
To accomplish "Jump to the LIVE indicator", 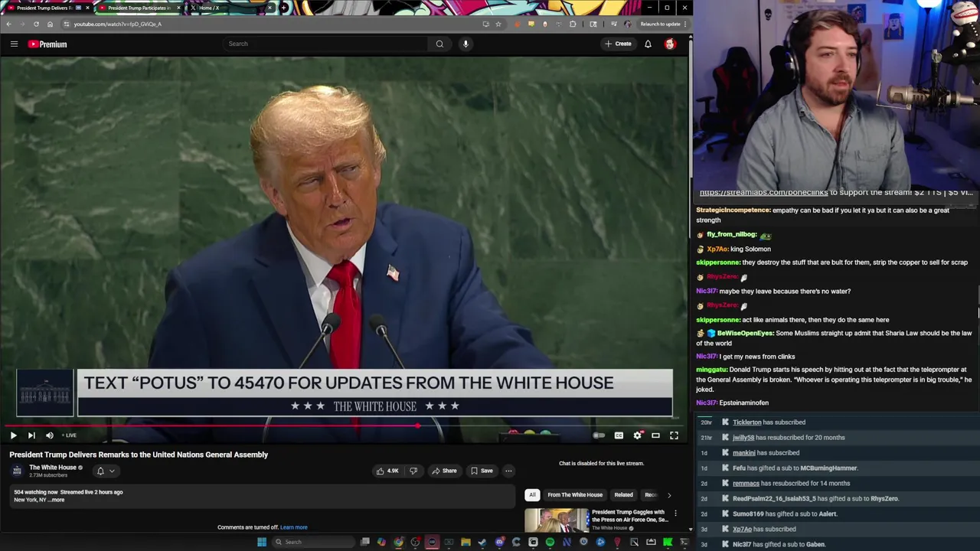I will point(70,435).
